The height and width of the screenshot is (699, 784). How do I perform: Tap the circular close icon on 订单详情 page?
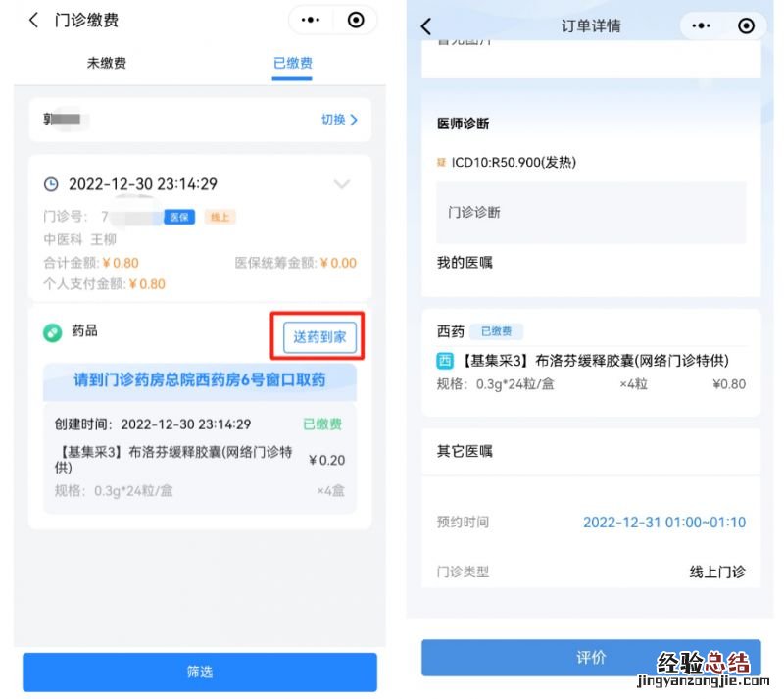point(746,26)
